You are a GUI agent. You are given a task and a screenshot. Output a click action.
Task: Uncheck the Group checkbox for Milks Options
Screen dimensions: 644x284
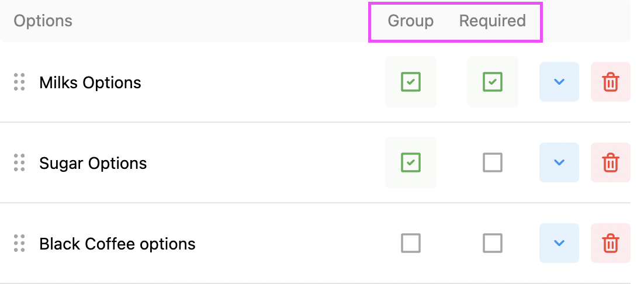411,82
